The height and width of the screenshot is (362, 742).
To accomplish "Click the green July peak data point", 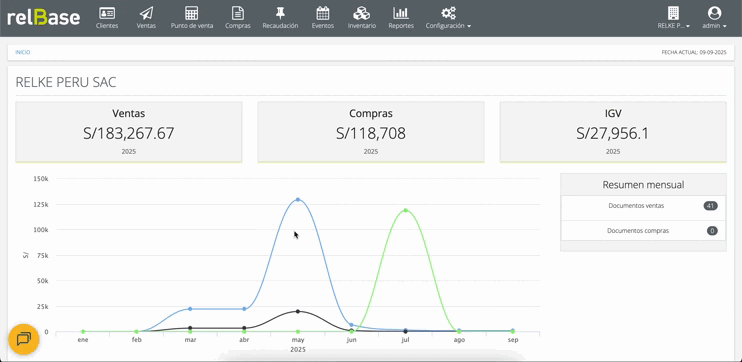I will pos(406,210).
